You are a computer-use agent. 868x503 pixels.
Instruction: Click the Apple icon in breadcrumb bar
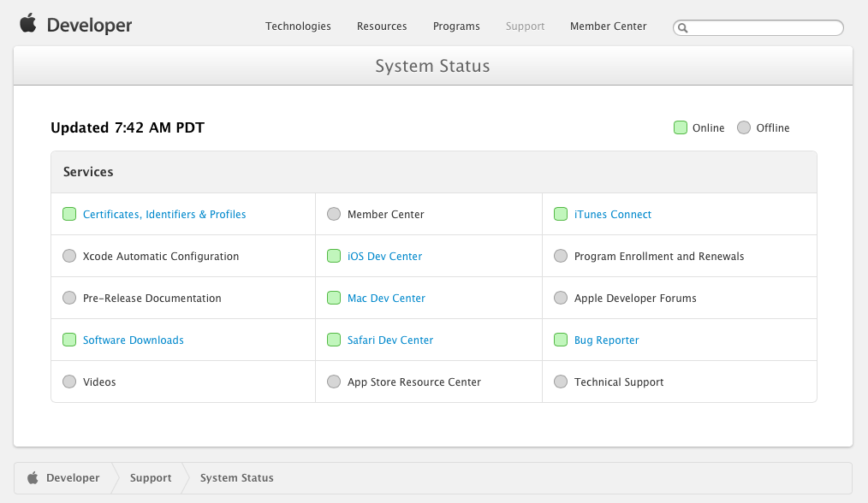click(33, 477)
